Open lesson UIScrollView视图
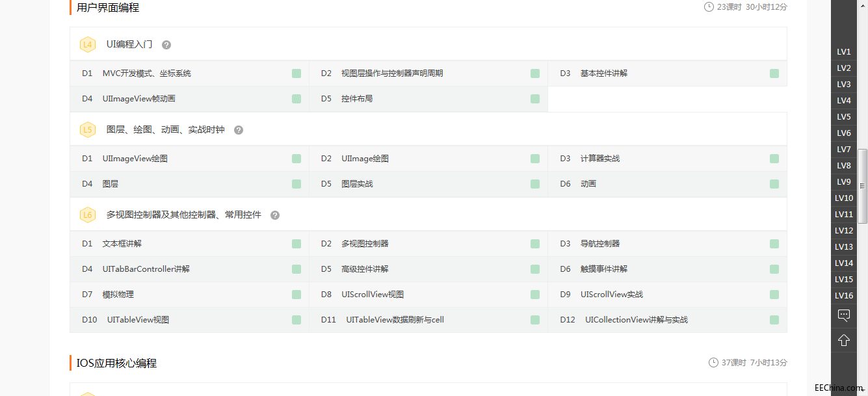 click(x=373, y=295)
